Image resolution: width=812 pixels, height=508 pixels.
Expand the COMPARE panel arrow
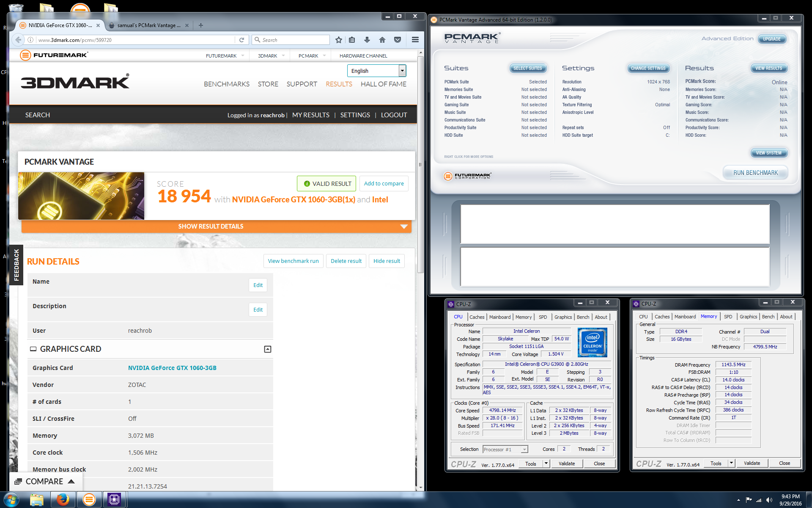(x=71, y=481)
